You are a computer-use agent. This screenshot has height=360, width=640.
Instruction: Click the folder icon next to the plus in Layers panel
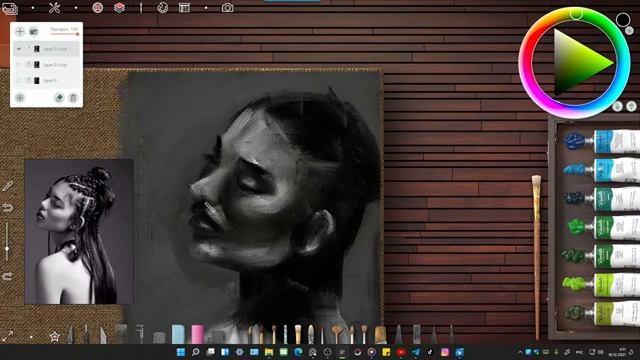pos(33,31)
